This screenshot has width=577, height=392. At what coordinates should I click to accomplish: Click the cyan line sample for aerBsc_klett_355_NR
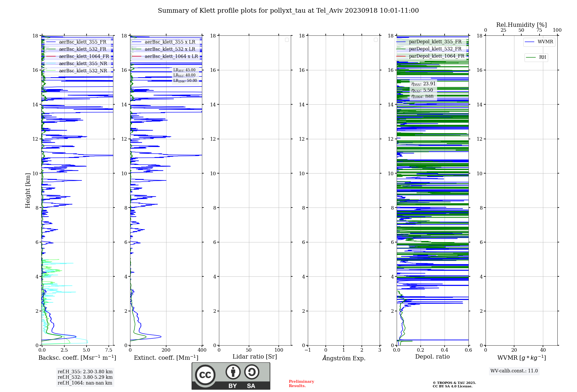[51, 64]
